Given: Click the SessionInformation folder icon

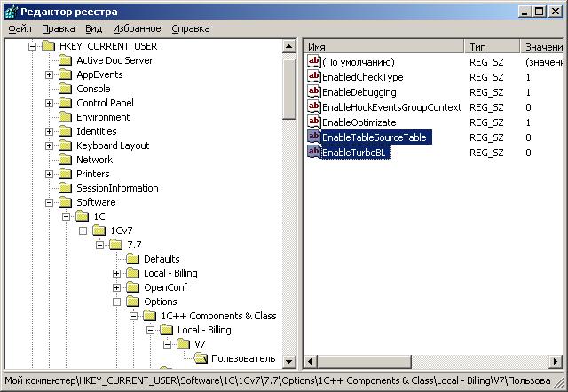Looking at the screenshot, I should click(65, 188).
